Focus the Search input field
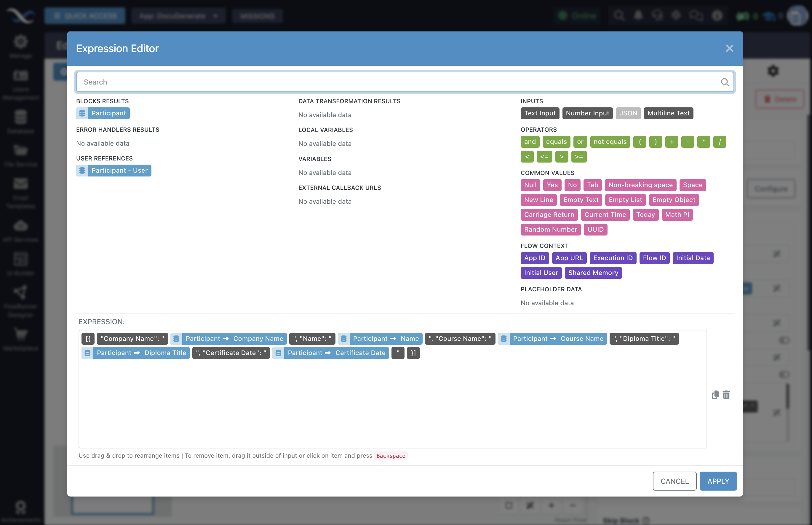This screenshot has width=812, height=525. tap(399, 82)
